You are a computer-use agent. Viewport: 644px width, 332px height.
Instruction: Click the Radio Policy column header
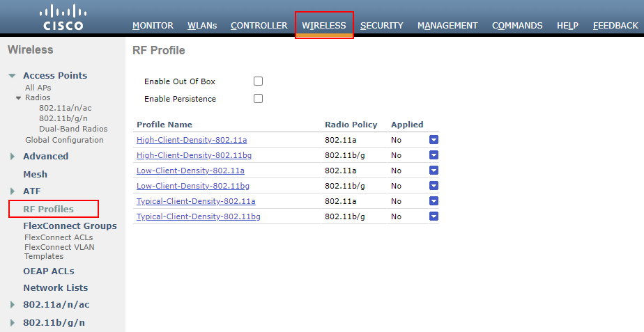(351, 125)
